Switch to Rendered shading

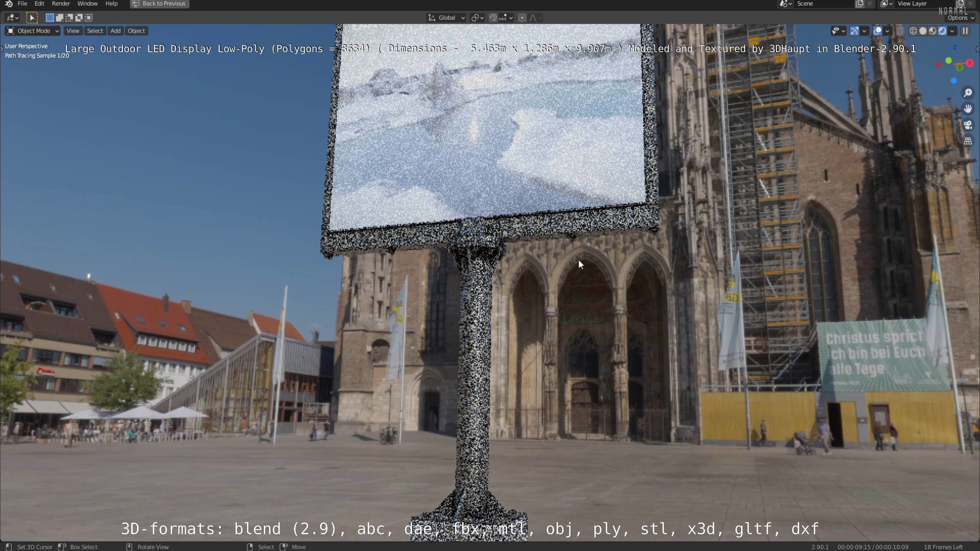click(942, 31)
